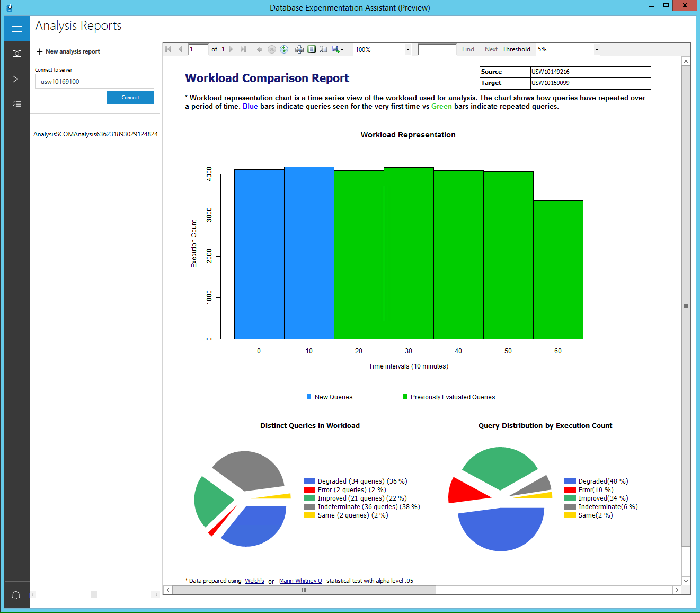Refresh the report

click(x=284, y=49)
